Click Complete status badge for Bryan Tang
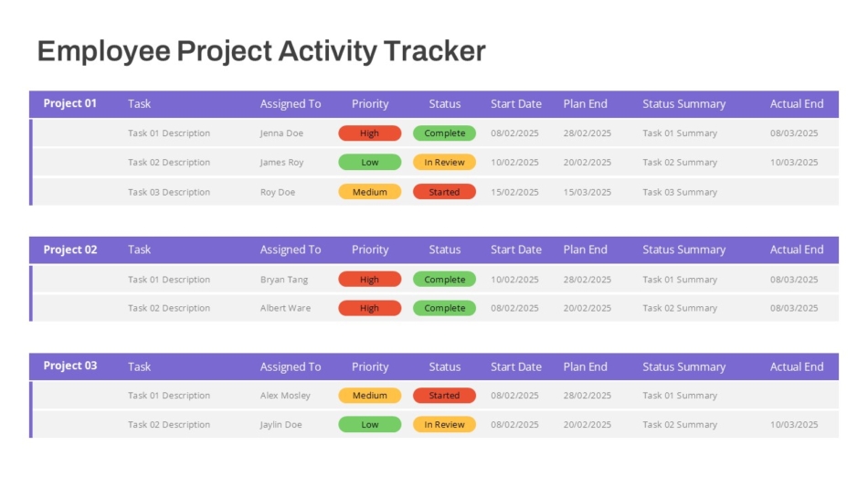 (445, 279)
